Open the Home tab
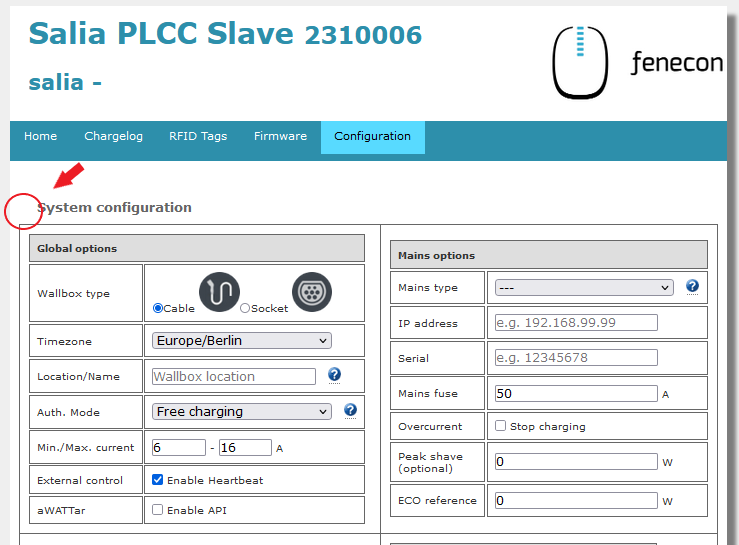The image size is (739, 545). pyautogui.click(x=41, y=137)
